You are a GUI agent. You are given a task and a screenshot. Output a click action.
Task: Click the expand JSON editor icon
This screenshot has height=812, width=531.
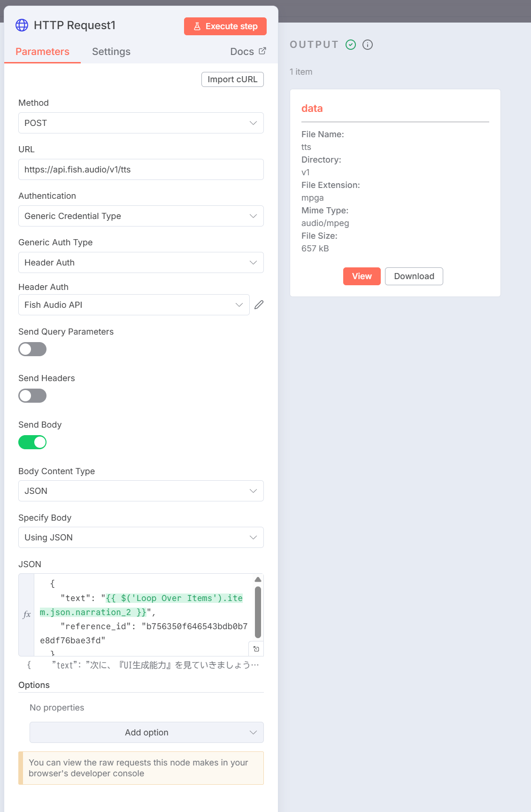256,649
